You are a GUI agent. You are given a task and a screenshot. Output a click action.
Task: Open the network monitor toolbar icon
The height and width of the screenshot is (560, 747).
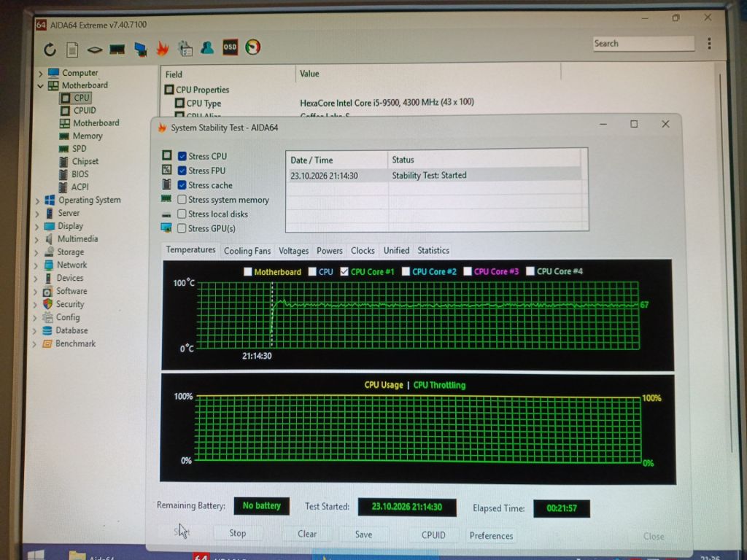coord(141,50)
